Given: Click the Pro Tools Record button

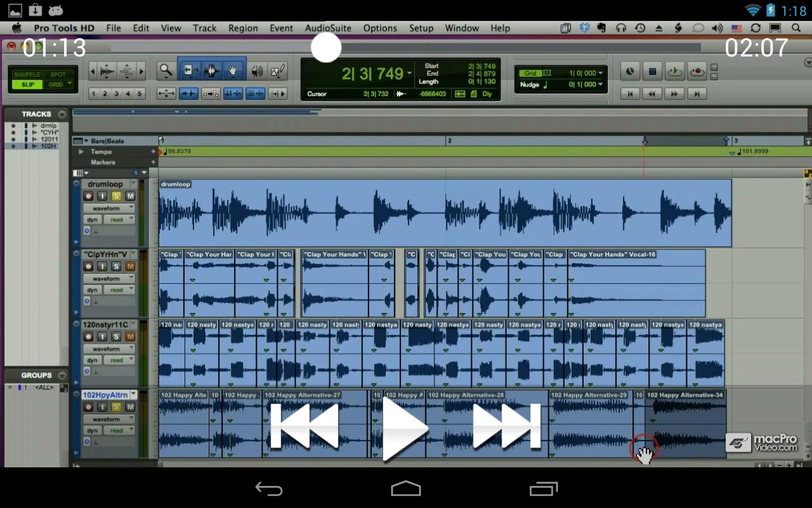Looking at the screenshot, I should coord(697,72).
